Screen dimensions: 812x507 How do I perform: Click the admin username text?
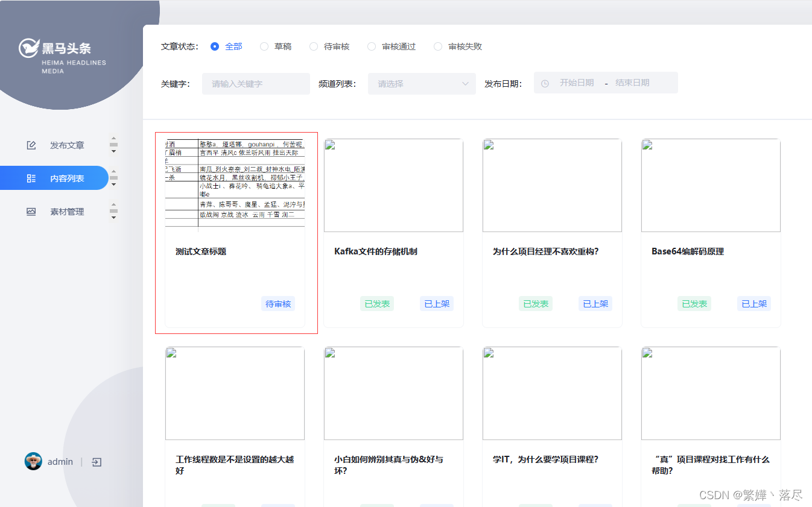[60, 462]
